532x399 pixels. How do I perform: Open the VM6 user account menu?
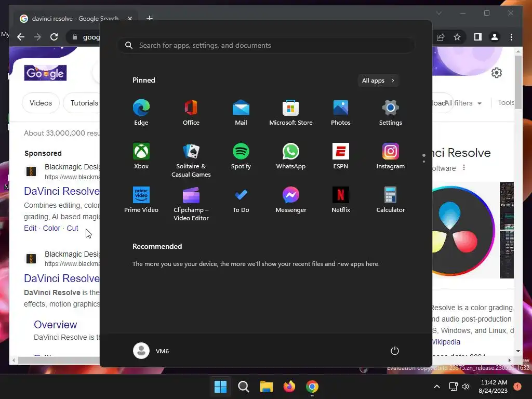point(151,351)
